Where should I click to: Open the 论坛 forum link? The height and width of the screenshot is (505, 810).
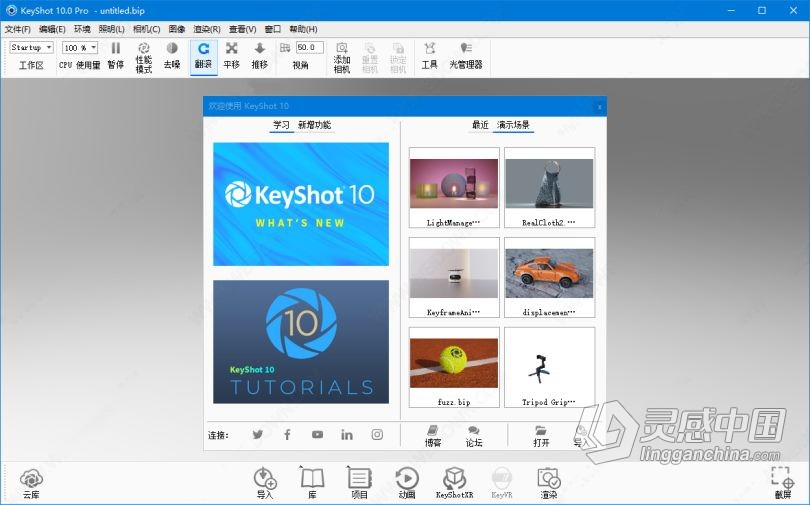(474, 436)
